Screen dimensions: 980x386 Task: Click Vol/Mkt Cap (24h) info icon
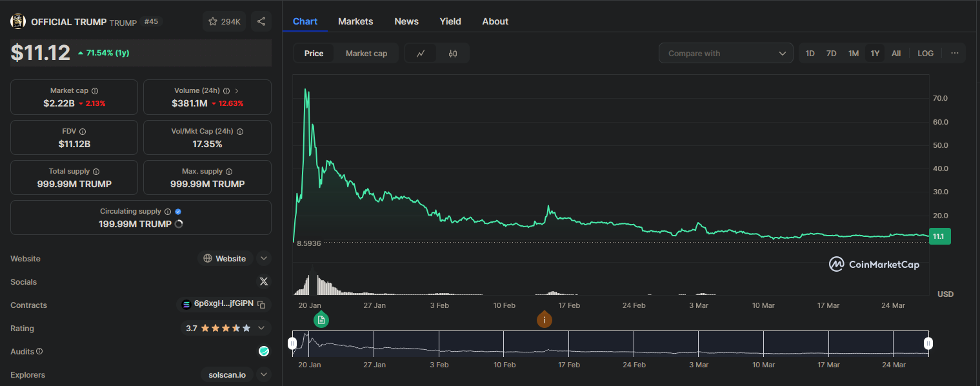pyautogui.click(x=240, y=132)
